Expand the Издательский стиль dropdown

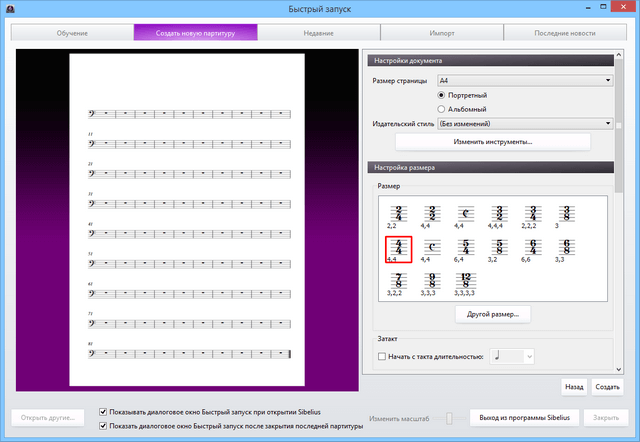(x=525, y=124)
